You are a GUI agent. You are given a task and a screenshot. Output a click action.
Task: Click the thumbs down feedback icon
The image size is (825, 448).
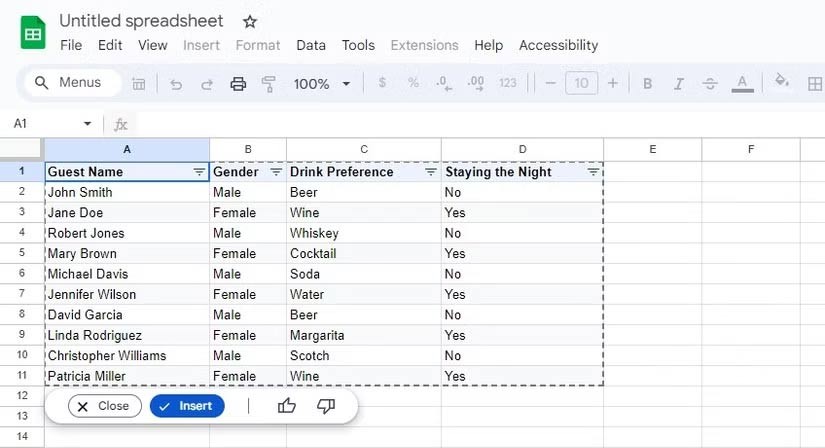pos(325,406)
